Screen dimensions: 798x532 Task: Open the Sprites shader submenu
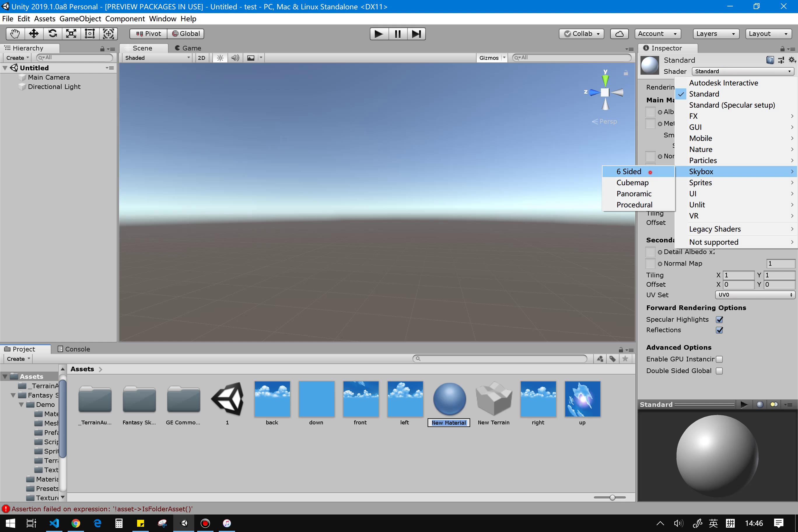point(736,183)
